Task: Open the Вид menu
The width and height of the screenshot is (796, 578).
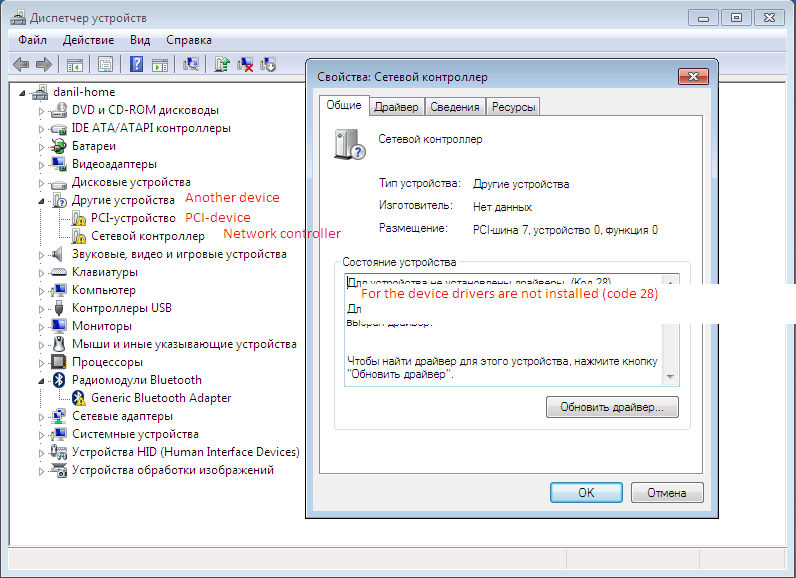Action: pos(140,40)
